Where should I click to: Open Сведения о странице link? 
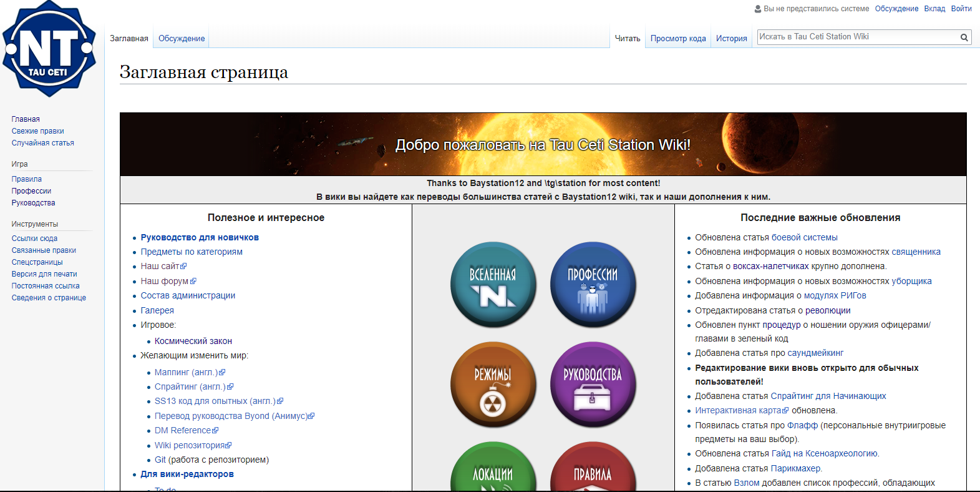click(49, 298)
